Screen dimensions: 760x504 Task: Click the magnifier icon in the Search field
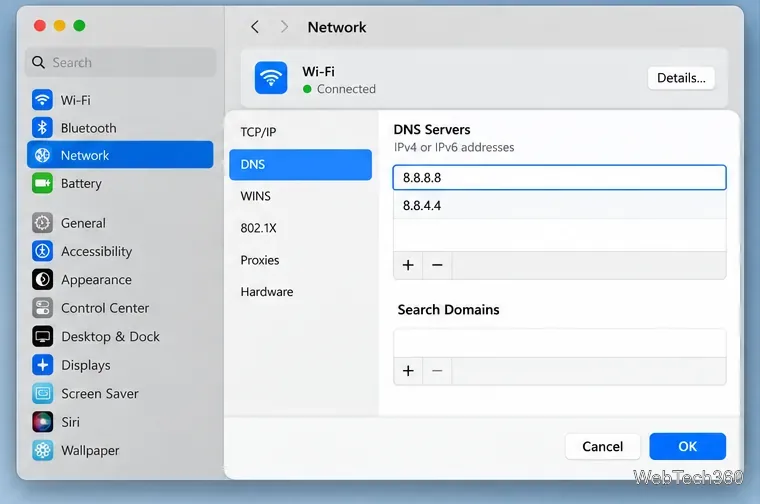(x=38, y=62)
